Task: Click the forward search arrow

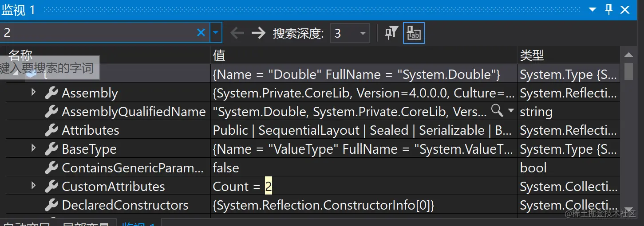Action: 258,33
